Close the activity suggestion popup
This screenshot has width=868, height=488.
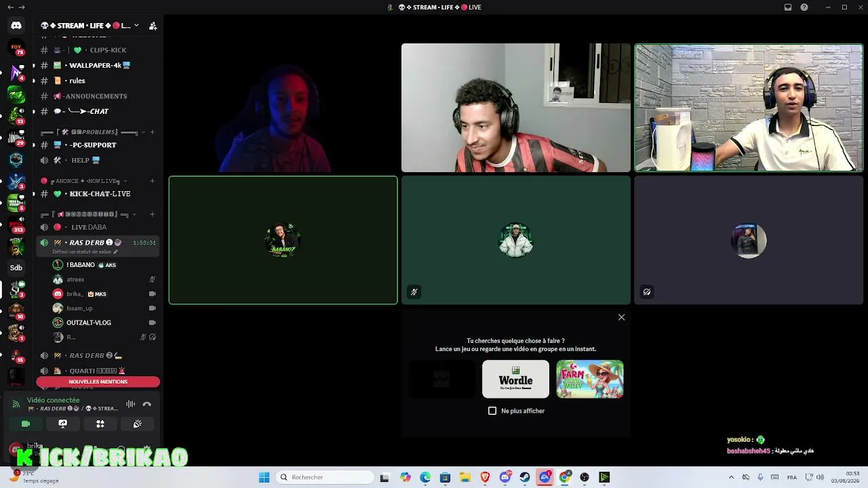coord(621,317)
